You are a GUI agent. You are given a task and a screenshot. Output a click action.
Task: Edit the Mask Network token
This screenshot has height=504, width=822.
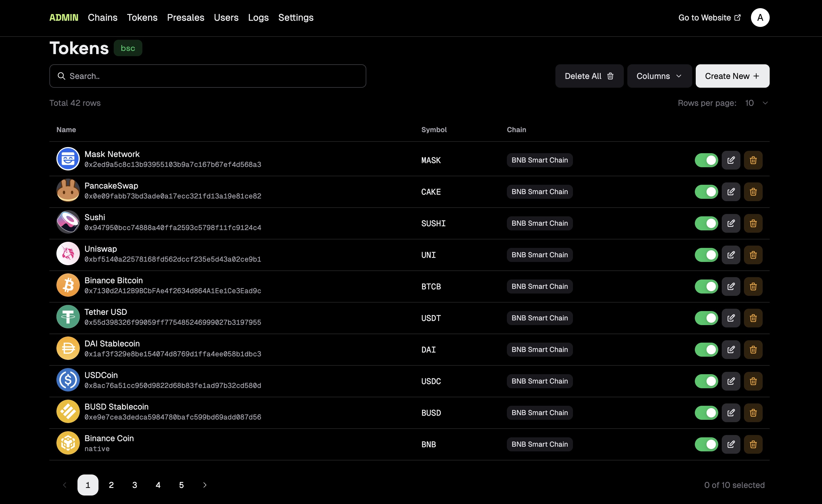click(x=731, y=160)
